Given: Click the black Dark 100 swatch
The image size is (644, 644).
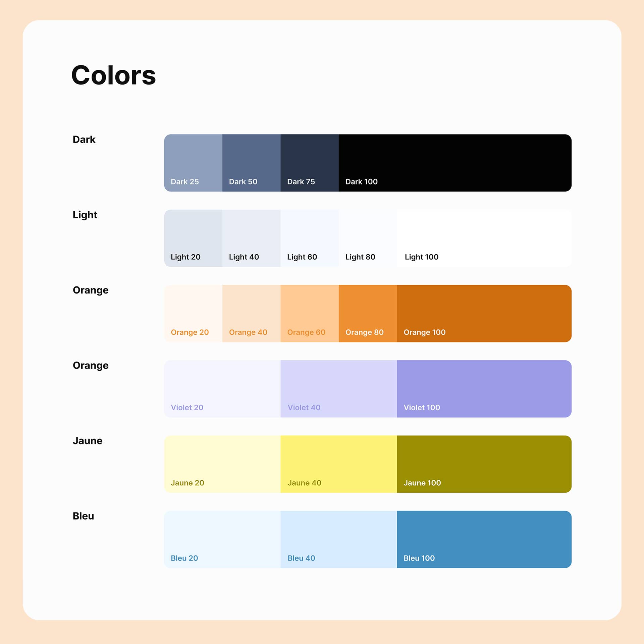Looking at the screenshot, I should pos(455,163).
